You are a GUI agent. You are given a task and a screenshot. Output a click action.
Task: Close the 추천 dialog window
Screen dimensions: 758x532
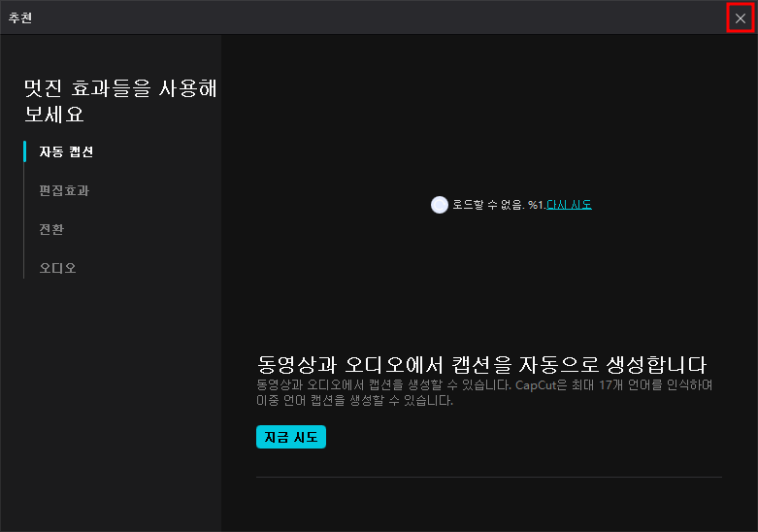pos(741,18)
